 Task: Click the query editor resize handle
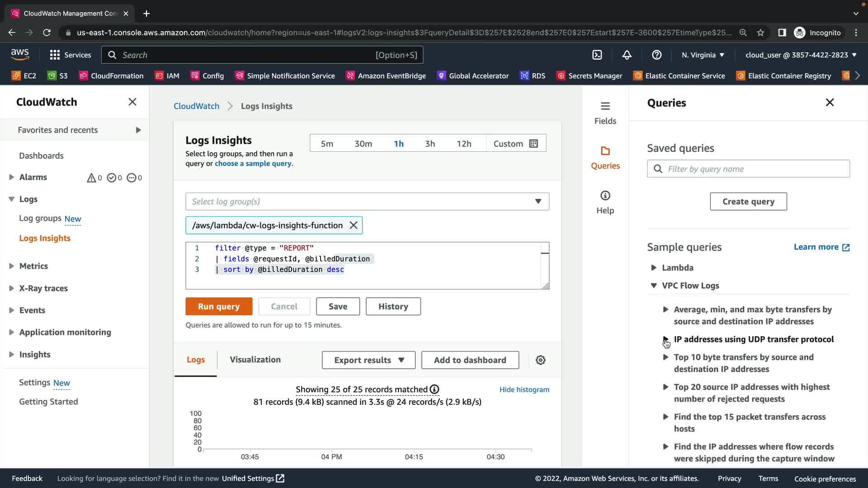click(546, 286)
